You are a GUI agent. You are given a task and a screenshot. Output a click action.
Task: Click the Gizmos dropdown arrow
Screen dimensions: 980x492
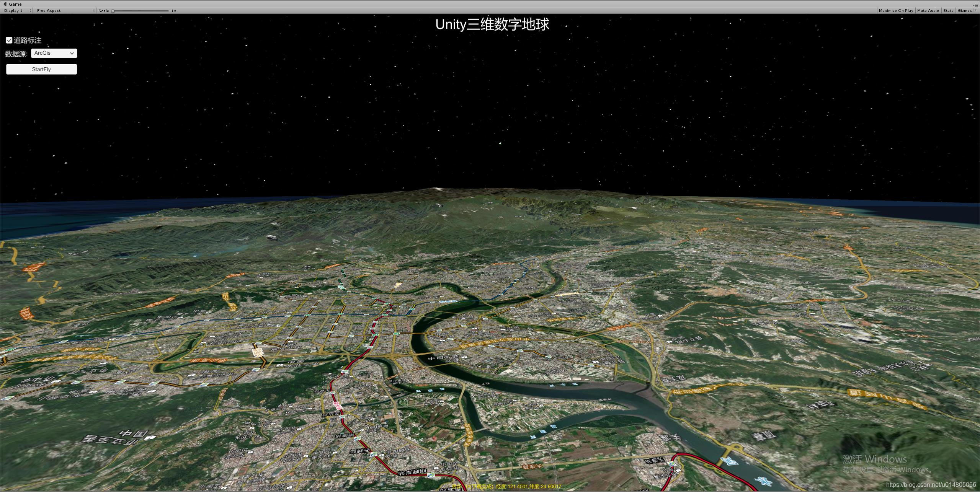click(975, 11)
